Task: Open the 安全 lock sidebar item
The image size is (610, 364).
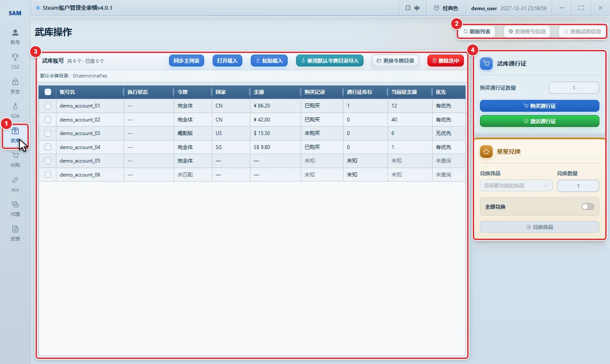Action: pos(15,86)
